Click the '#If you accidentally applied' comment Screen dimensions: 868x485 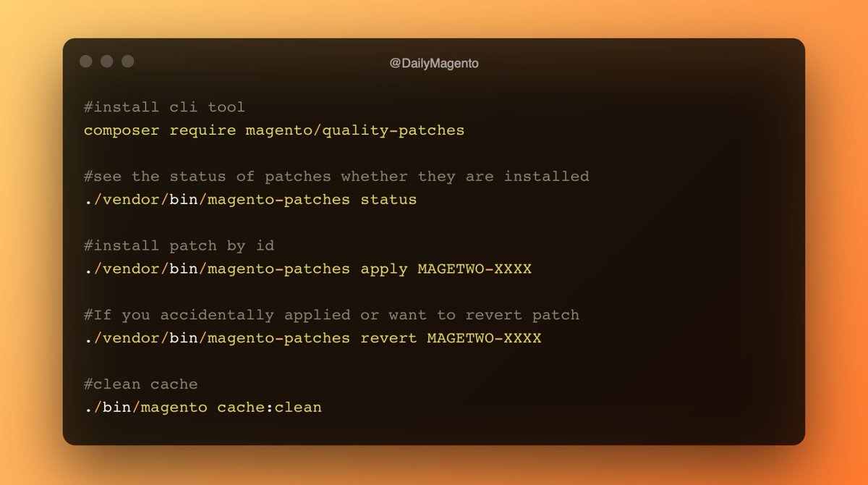click(331, 315)
